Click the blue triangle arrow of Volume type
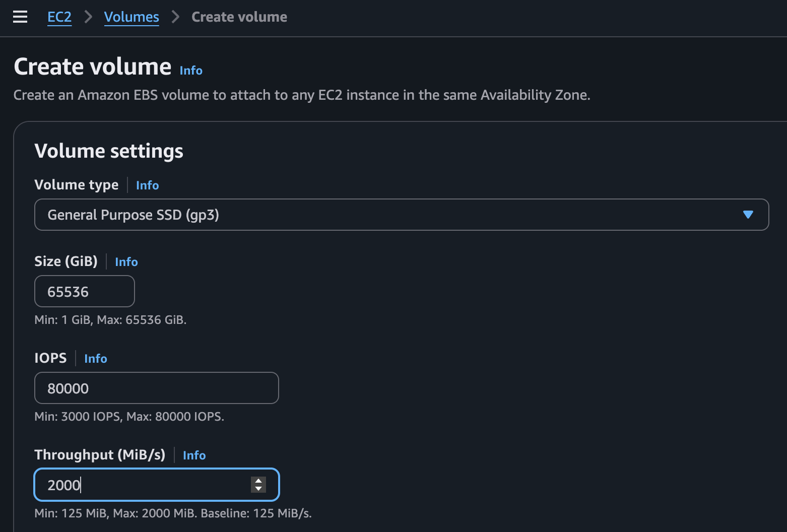 tap(748, 215)
